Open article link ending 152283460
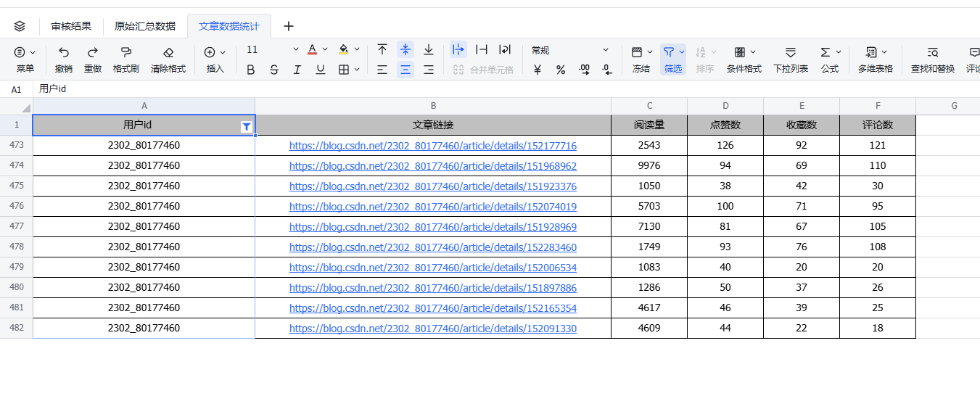This screenshot has height=396, width=980. pos(433,247)
